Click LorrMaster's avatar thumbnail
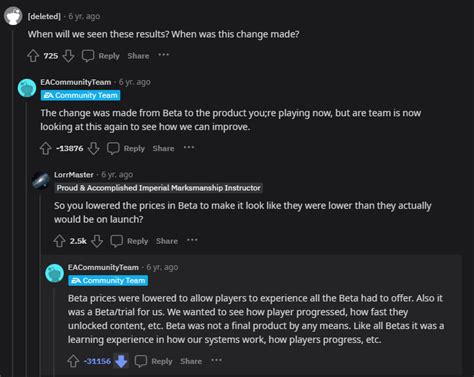The height and width of the screenshot is (377, 474). click(x=41, y=180)
